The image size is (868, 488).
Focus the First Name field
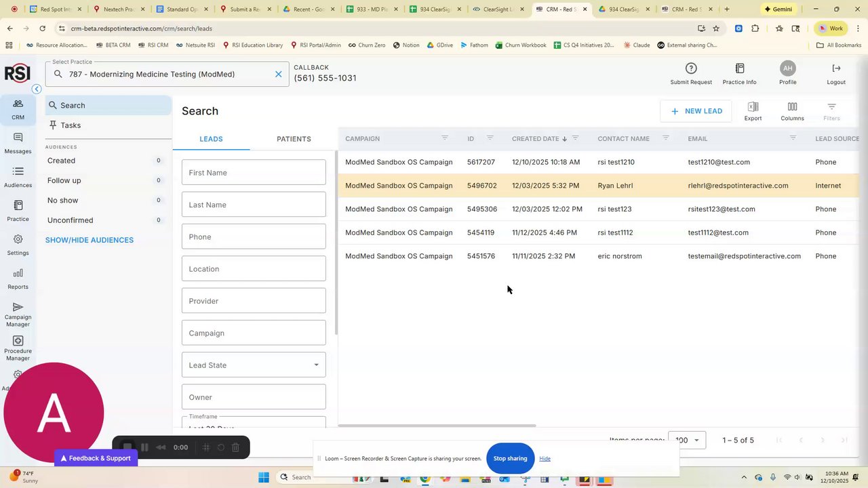pyautogui.click(x=254, y=172)
